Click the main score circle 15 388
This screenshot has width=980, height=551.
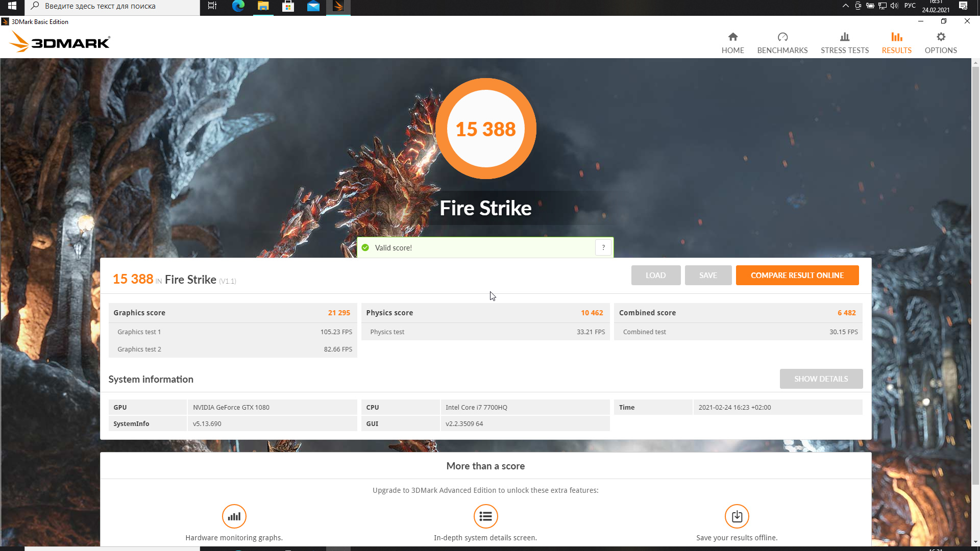pos(485,129)
